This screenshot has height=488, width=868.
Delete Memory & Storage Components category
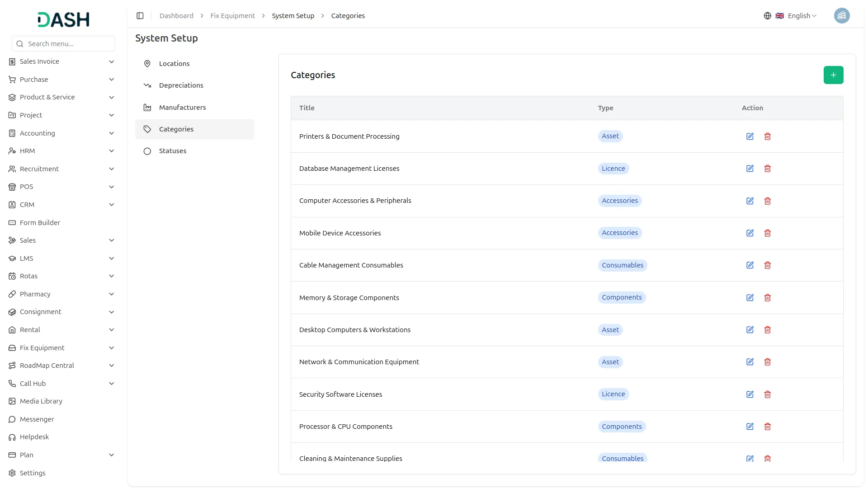(x=767, y=298)
